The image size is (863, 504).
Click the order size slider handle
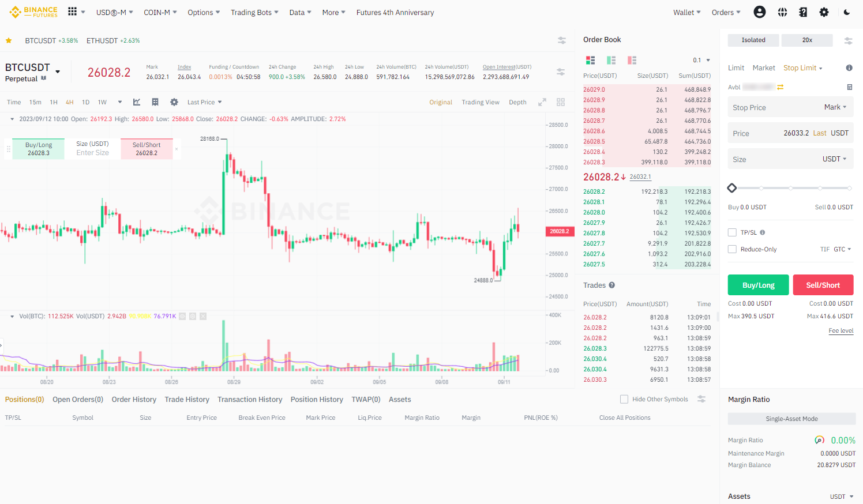732,188
